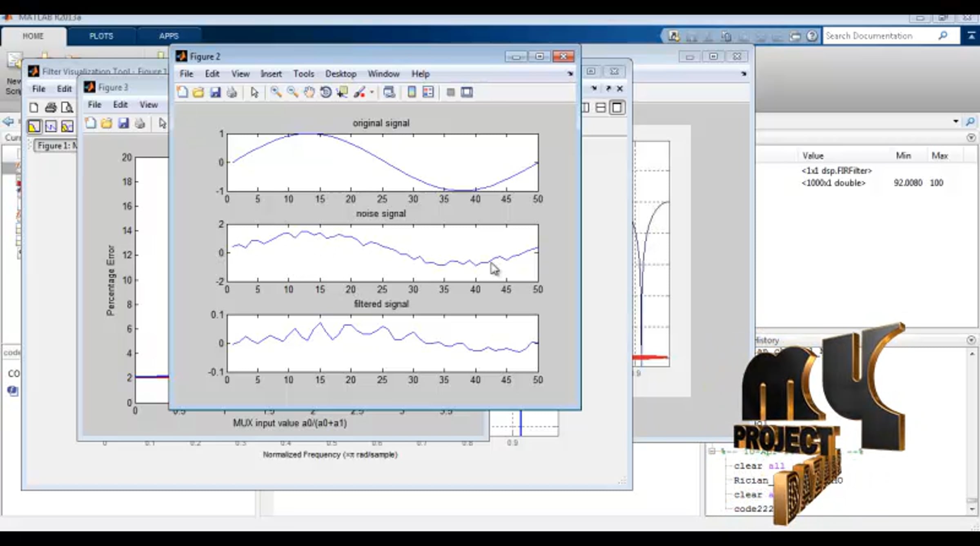Select the Zoom In magnifier tool
Image resolution: width=980 pixels, height=546 pixels.
pyautogui.click(x=276, y=92)
